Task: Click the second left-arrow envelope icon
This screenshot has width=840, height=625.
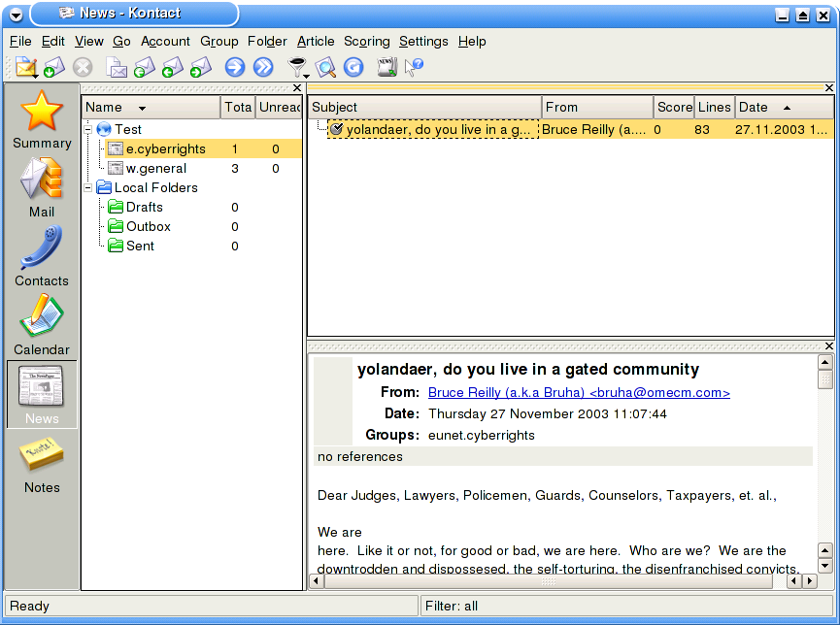Action: (173, 67)
